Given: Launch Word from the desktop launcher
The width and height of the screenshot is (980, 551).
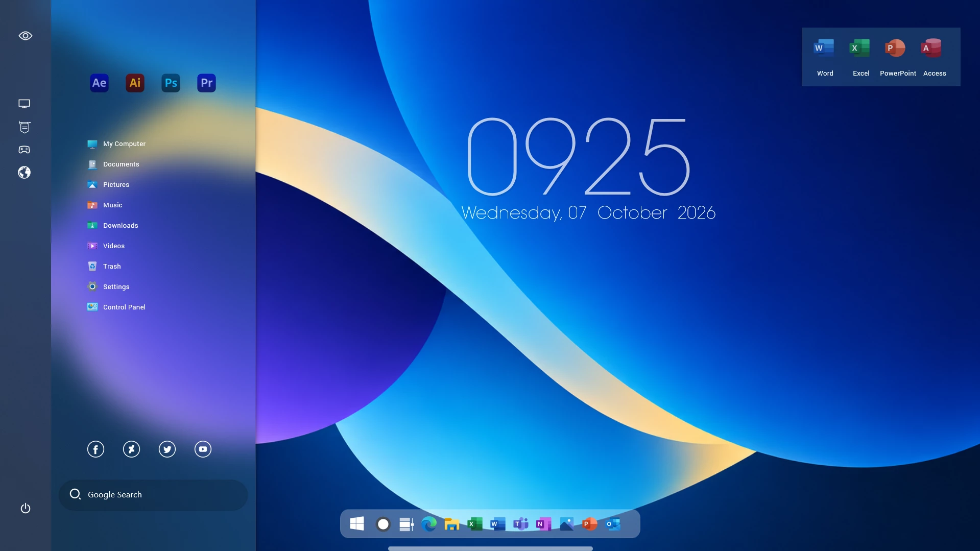Looking at the screenshot, I should pyautogui.click(x=825, y=57).
